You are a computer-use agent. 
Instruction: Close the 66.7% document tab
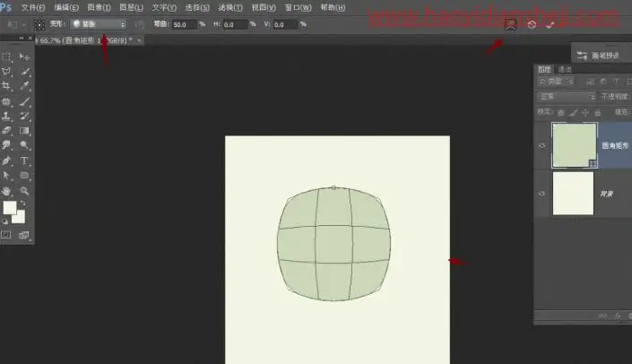coord(139,40)
